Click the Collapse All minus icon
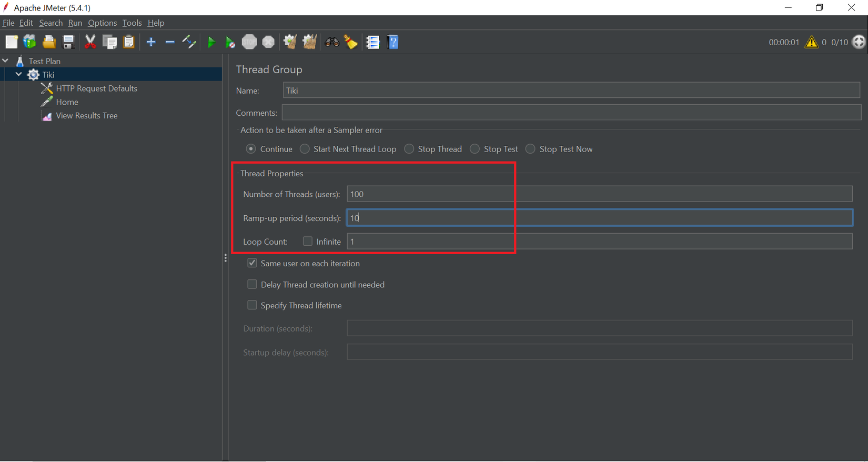This screenshot has width=868, height=462. click(x=170, y=42)
